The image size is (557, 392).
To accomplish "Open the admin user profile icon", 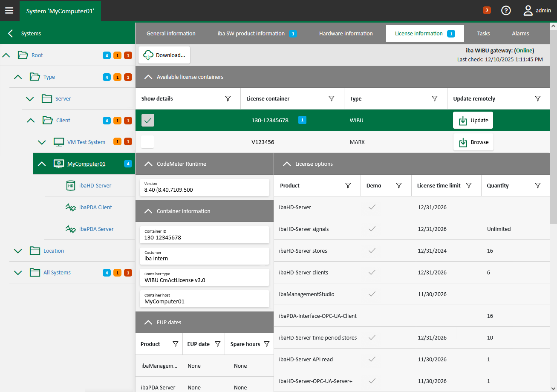I will (528, 11).
